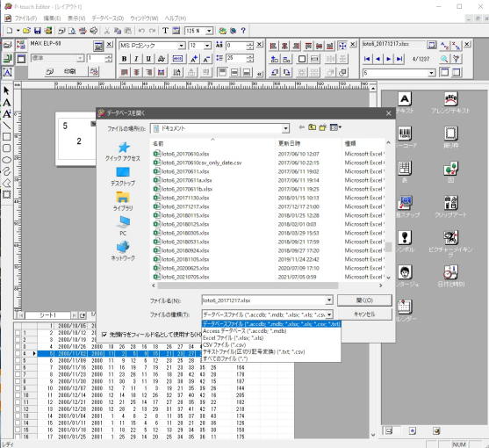Select the arrow pointer tool

click(6, 90)
